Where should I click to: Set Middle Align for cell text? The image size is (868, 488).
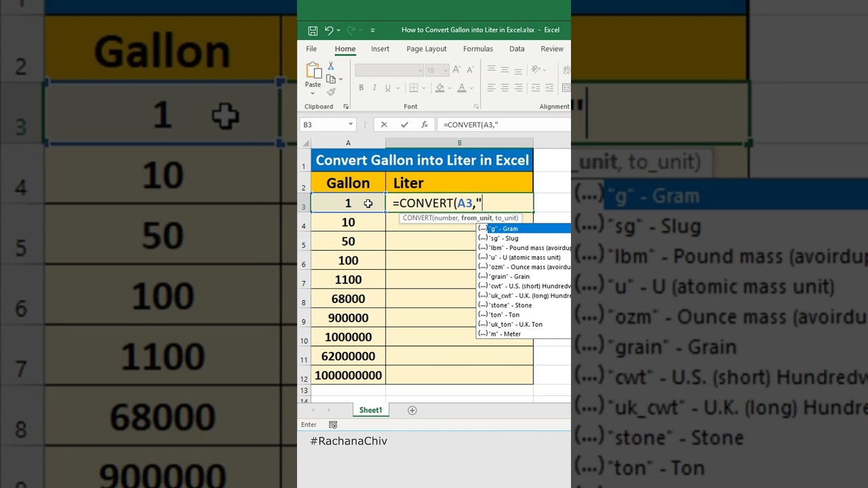pyautogui.click(x=505, y=69)
